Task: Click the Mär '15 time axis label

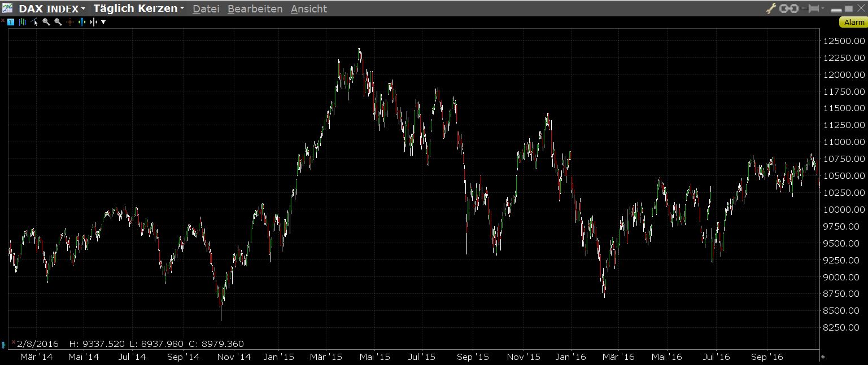Action: click(x=326, y=357)
